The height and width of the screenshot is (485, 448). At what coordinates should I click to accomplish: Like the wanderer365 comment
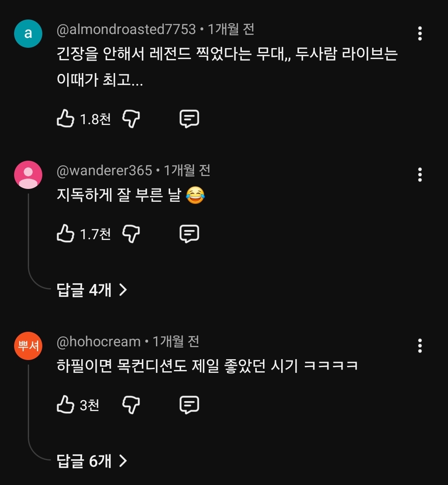coord(66,233)
